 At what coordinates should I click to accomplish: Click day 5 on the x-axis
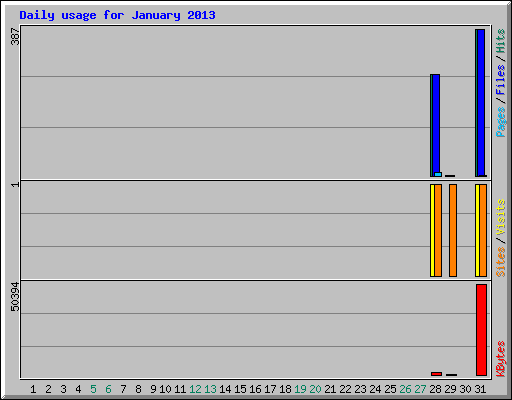tap(93, 389)
